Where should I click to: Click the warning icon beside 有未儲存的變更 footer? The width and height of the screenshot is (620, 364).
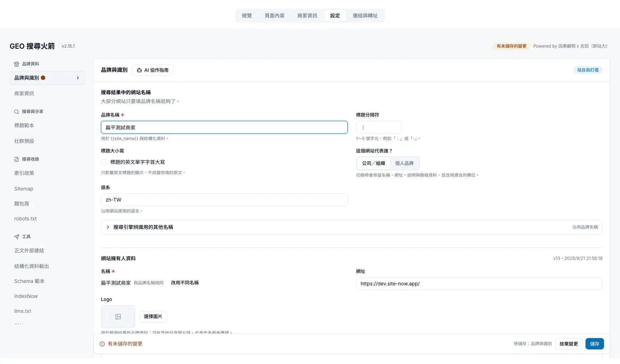click(102, 344)
